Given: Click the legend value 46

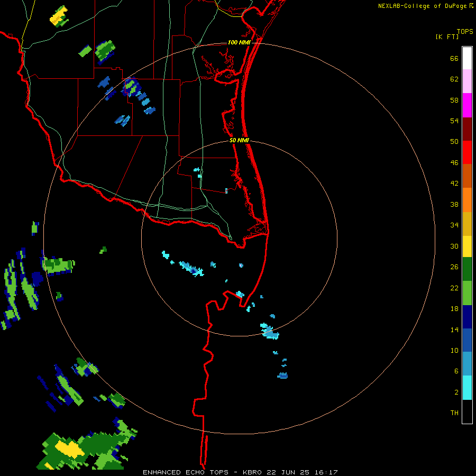Looking at the screenshot, I should pos(454,163).
